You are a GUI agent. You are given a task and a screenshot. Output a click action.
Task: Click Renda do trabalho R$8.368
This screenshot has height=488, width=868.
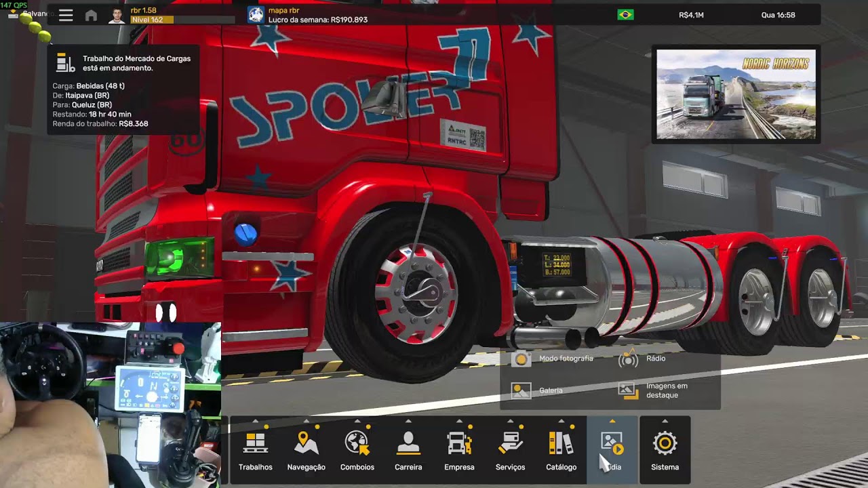coord(100,124)
